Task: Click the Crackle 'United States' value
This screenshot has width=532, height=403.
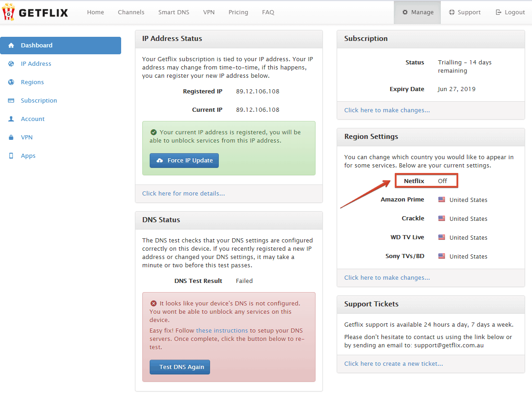Action: 468,219
